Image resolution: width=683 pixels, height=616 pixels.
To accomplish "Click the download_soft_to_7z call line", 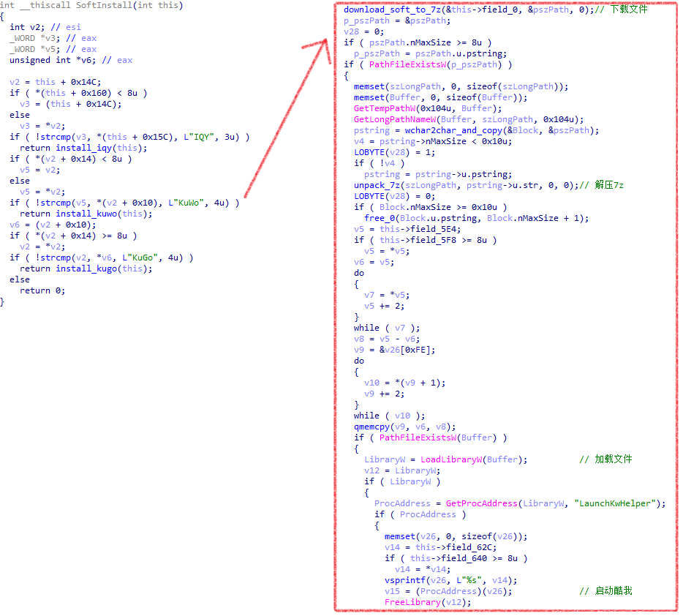I will point(495,10).
